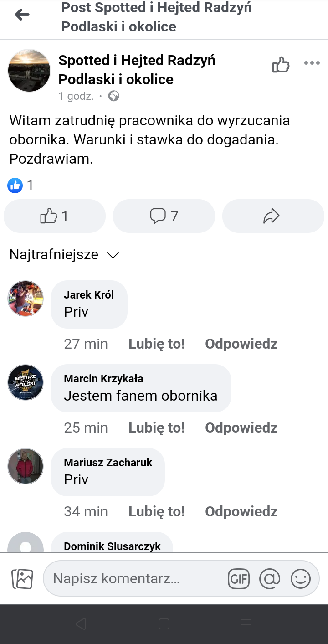The height and width of the screenshot is (644, 328).
Task: Open the three-dots post options menu
Action: [312, 63]
